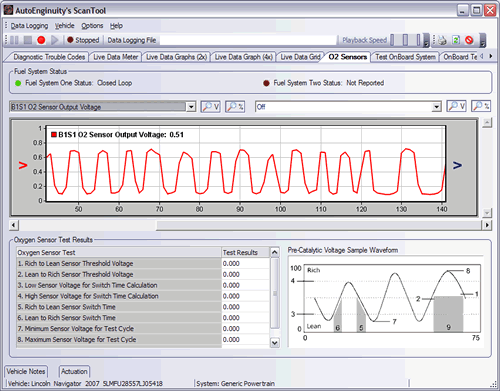Screen dimensions: 500x391
Task: Click the green refresh icon in the toolbar
Action: tap(456, 40)
